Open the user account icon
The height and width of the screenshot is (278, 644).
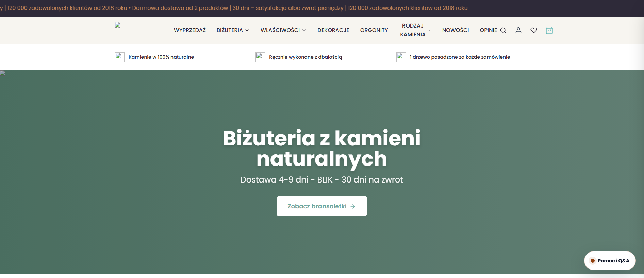tap(518, 30)
